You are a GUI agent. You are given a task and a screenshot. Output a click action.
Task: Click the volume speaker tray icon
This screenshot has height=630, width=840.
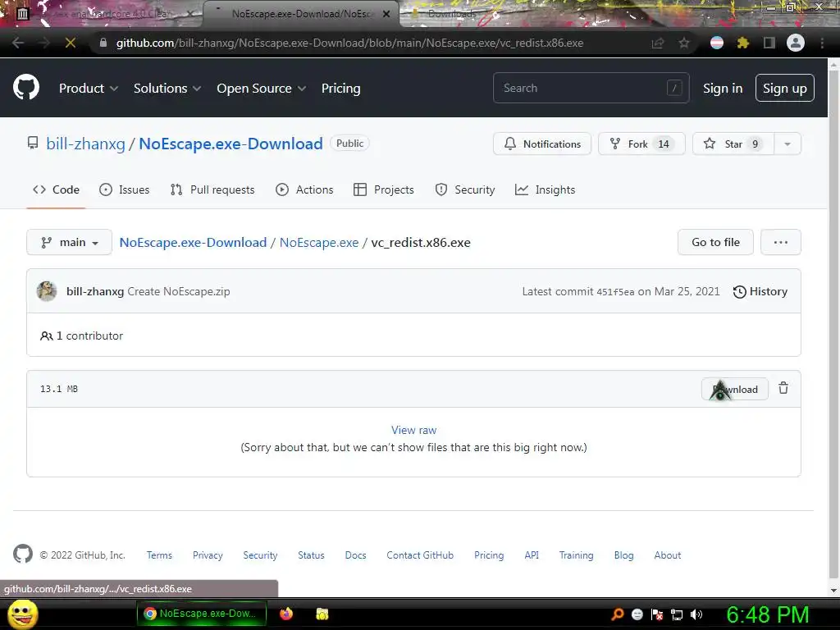[696, 614]
